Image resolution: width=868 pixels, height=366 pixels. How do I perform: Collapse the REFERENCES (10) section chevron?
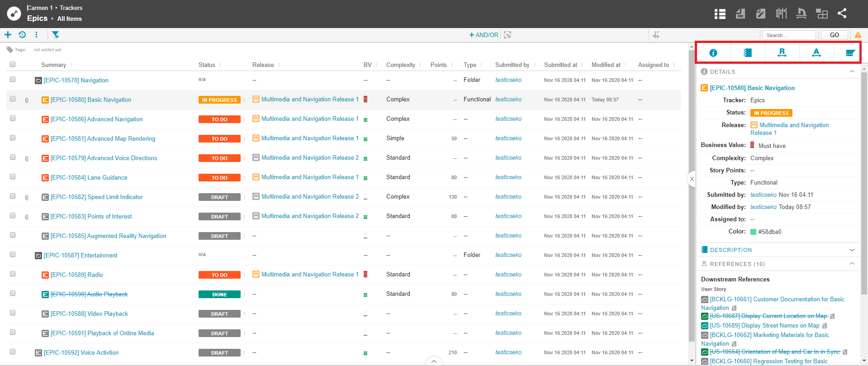point(852,264)
